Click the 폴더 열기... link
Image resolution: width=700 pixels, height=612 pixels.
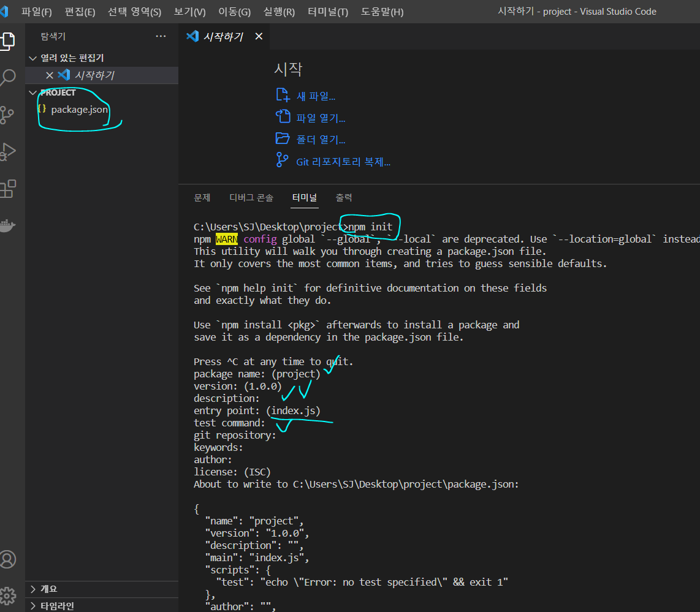point(321,140)
